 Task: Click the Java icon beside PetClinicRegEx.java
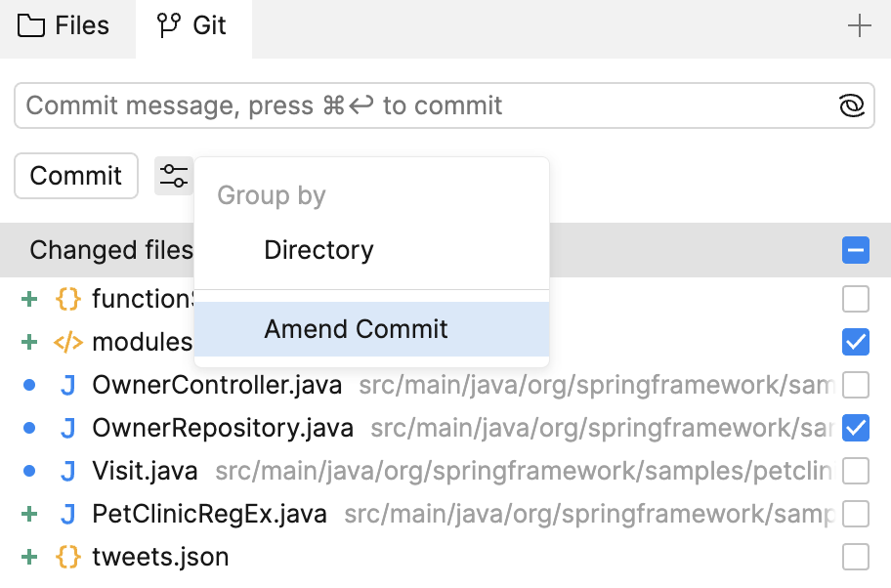67,513
